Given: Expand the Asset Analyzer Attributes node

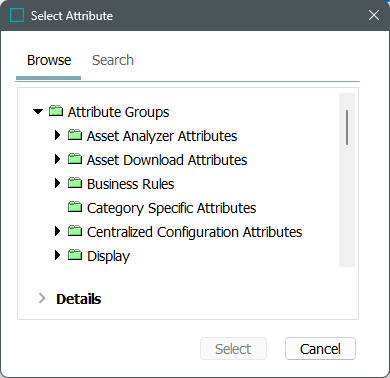Looking at the screenshot, I should 57,135.
